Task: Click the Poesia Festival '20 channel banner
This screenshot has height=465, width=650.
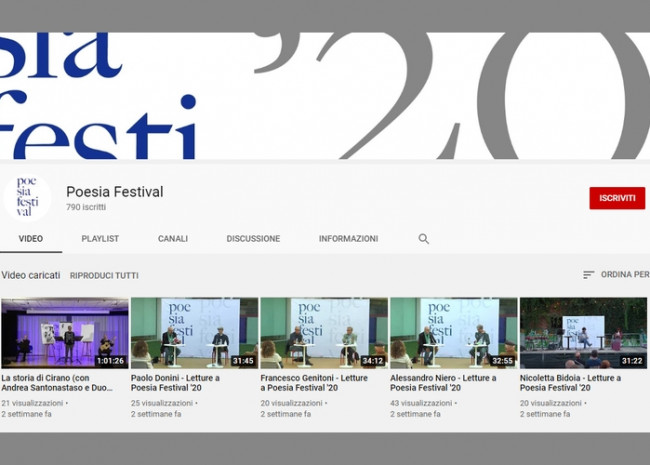Action: pos(325,95)
